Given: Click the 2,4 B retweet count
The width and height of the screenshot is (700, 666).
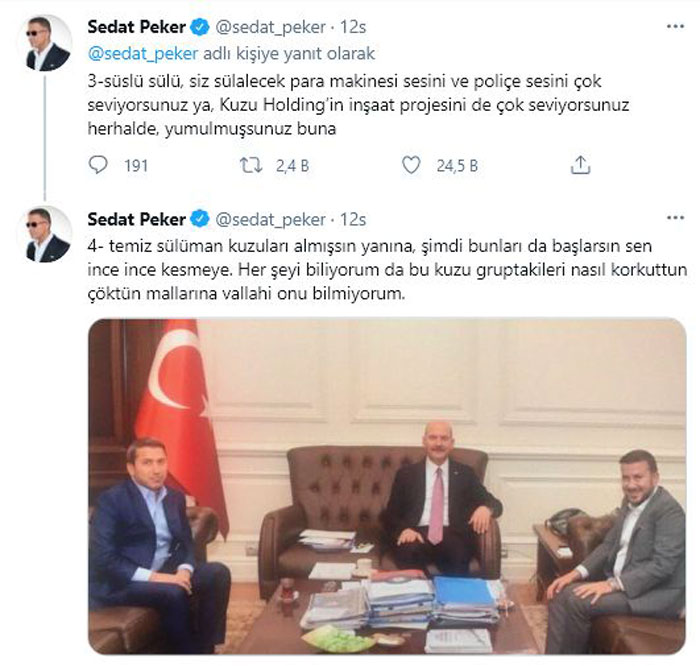Looking at the screenshot, I should click(292, 166).
